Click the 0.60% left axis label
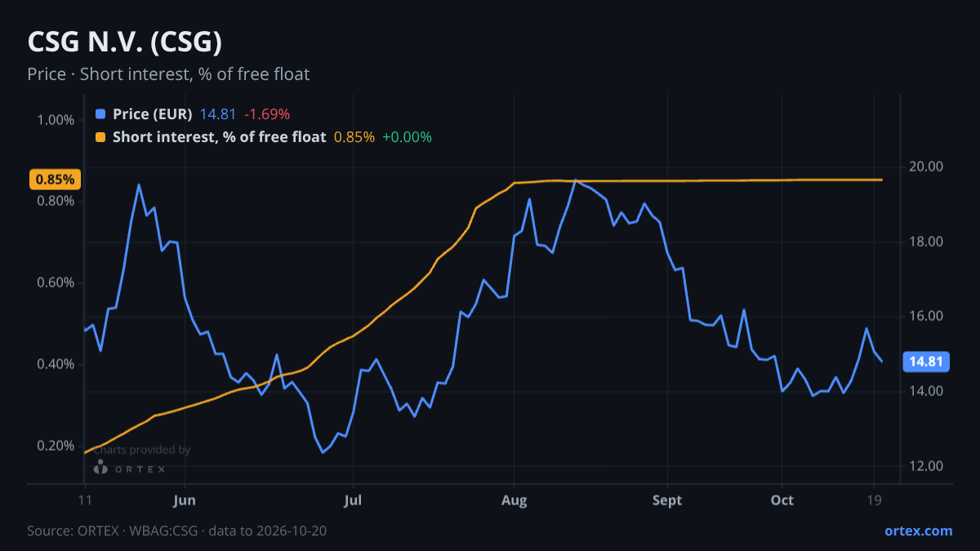 coord(56,283)
